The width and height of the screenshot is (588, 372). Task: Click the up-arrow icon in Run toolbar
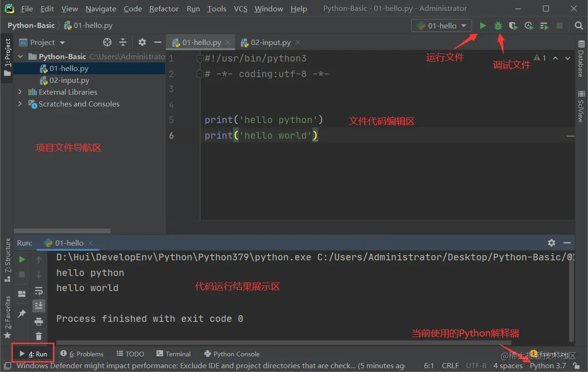[39, 259]
